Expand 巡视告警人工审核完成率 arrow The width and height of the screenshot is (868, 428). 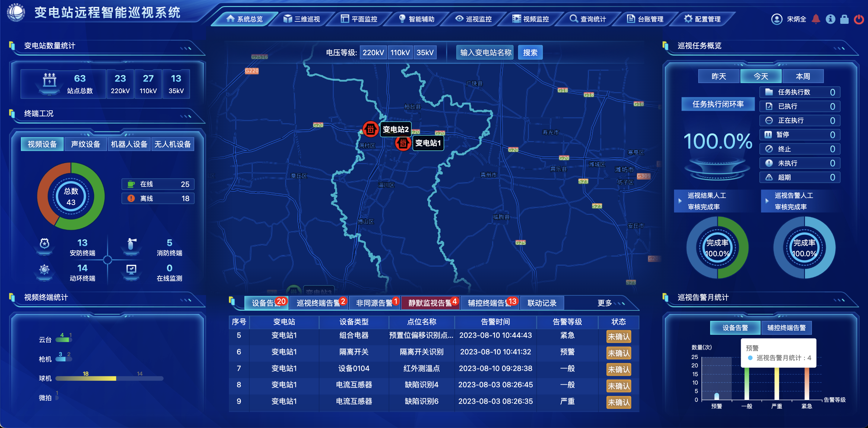point(767,201)
